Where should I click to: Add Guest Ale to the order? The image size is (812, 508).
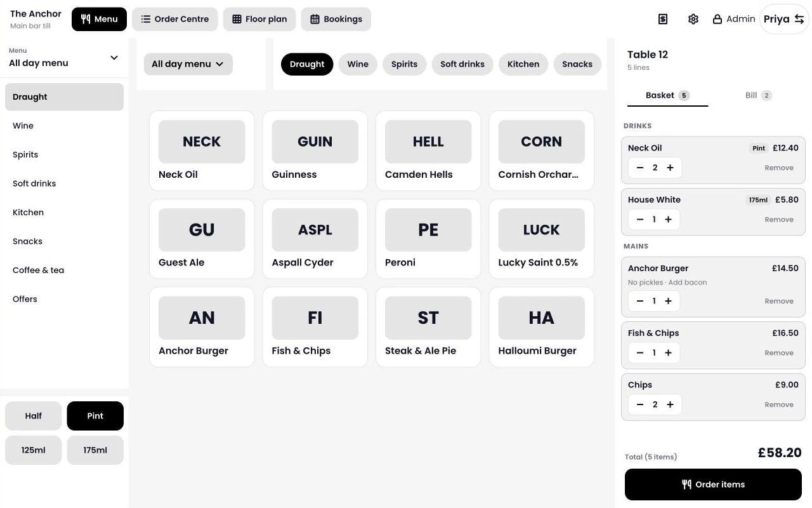(x=202, y=239)
